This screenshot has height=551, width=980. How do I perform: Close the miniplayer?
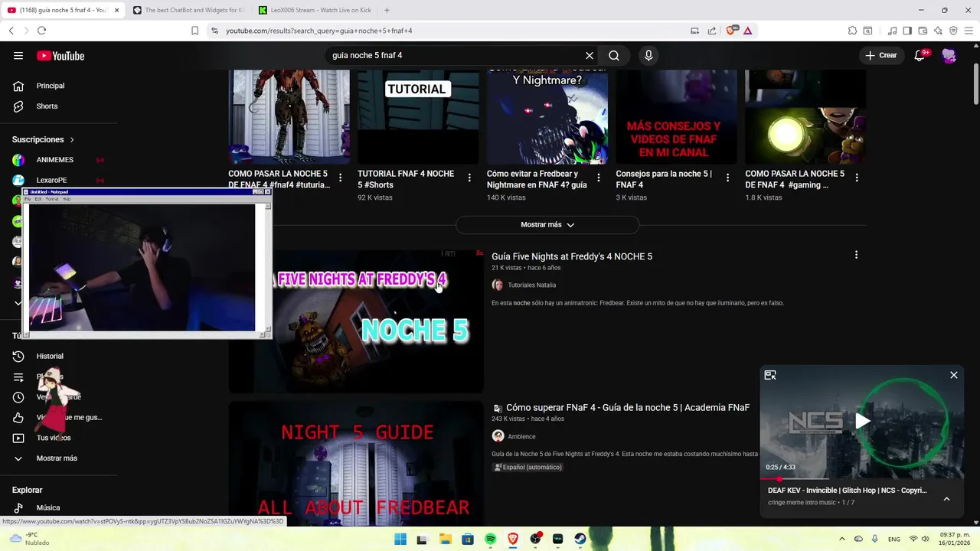pyautogui.click(x=954, y=375)
